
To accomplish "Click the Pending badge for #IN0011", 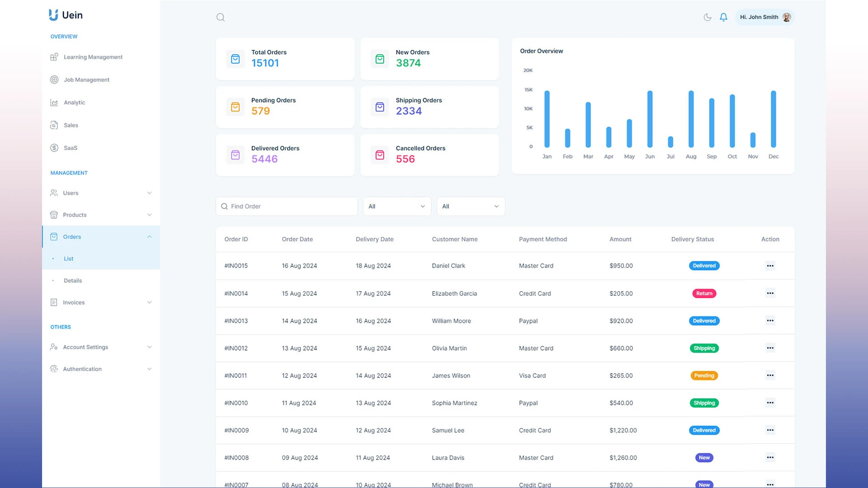I will [x=704, y=375].
